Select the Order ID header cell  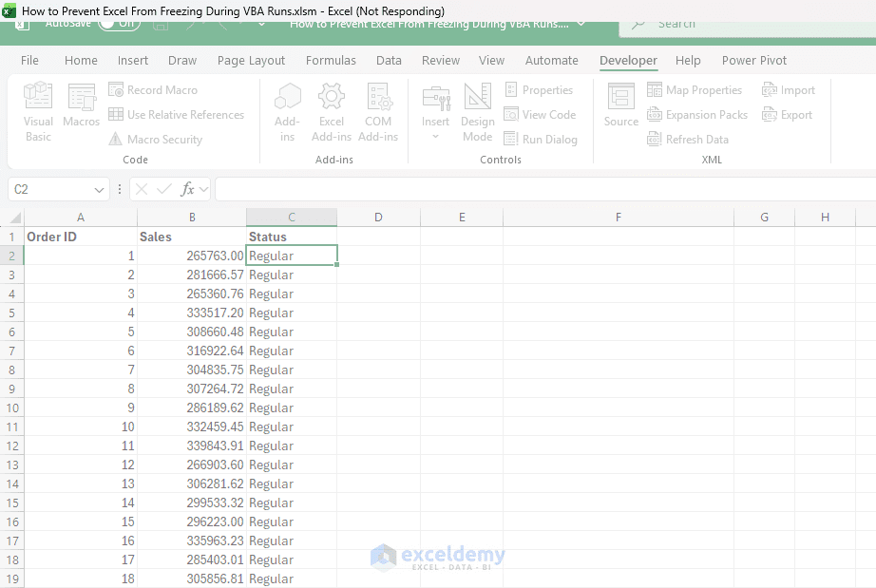(x=81, y=237)
